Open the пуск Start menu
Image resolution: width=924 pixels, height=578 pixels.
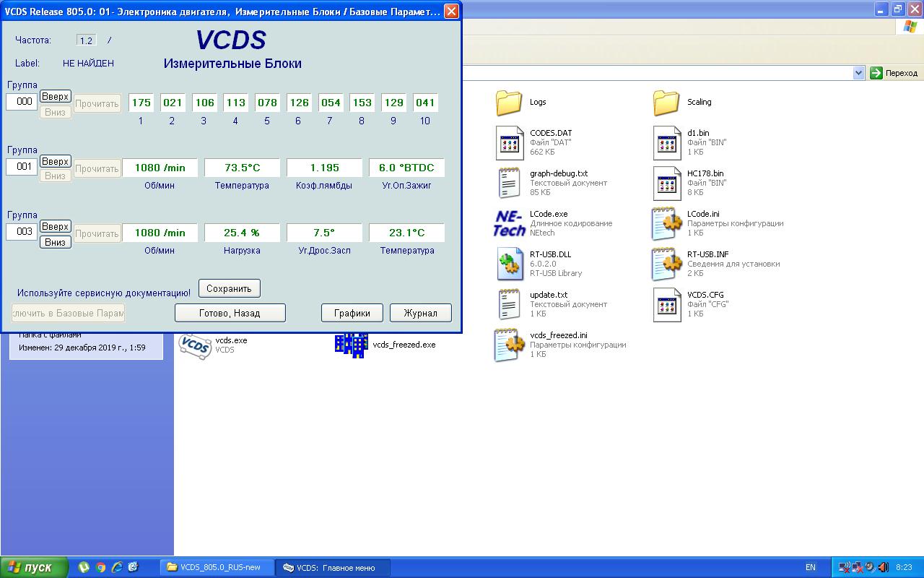(34, 567)
